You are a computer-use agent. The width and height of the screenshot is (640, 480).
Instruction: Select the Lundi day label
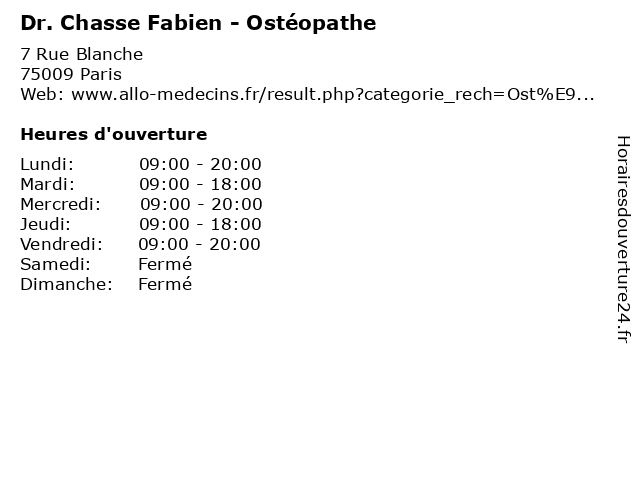[47, 164]
